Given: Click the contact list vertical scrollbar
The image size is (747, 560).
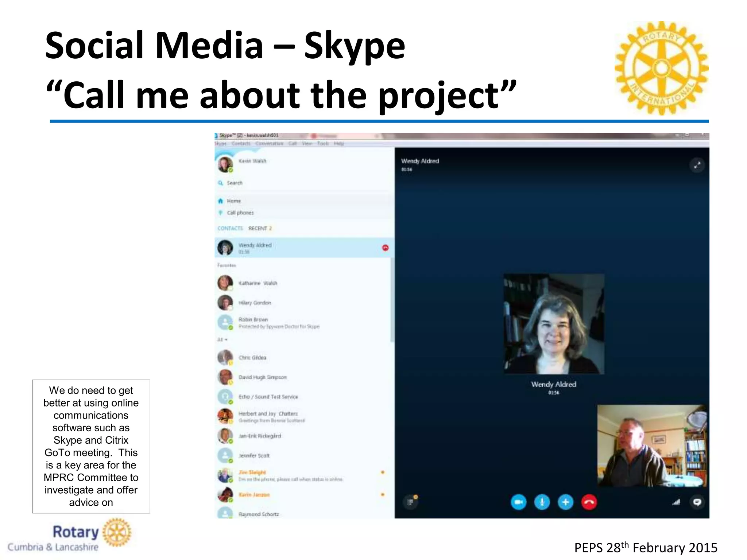Looking at the screenshot, I should pyautogui.click(x=392, y=300).
